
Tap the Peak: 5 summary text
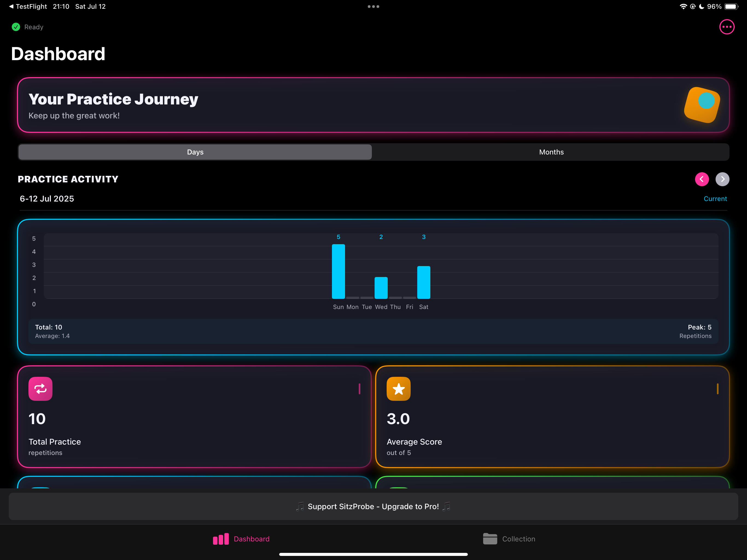[700, 327]
